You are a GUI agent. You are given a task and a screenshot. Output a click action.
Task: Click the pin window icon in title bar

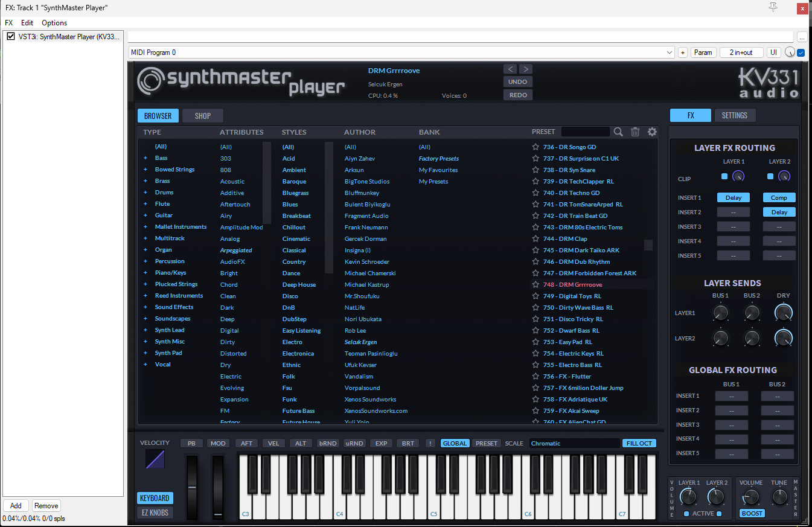coord(773,7)
